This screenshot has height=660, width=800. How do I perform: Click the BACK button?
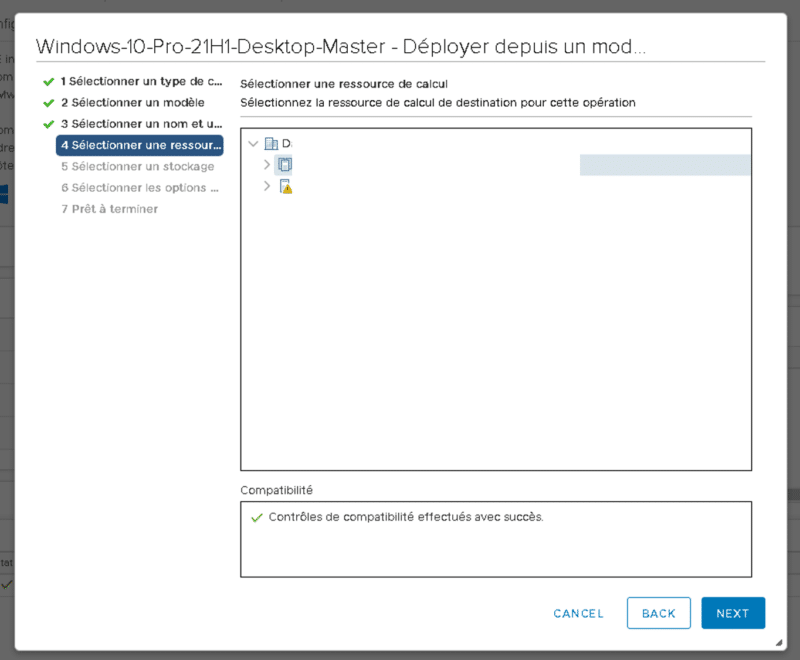pos(659,613)
